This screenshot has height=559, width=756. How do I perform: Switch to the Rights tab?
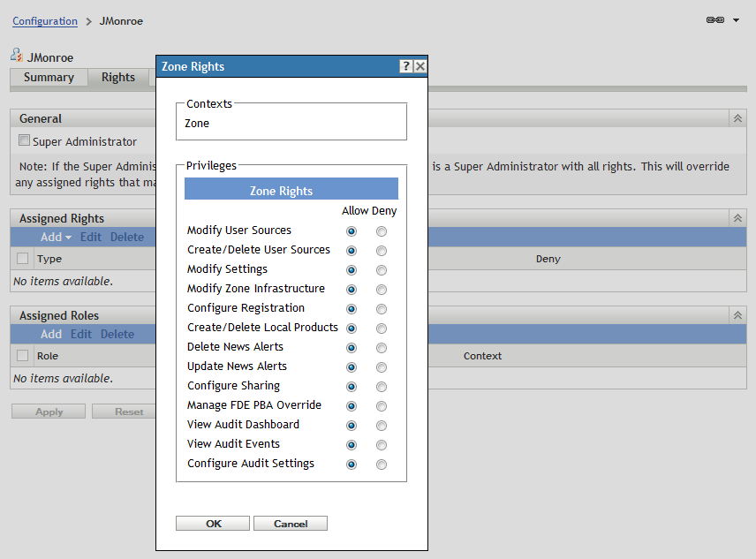click(x=118, y=77)
